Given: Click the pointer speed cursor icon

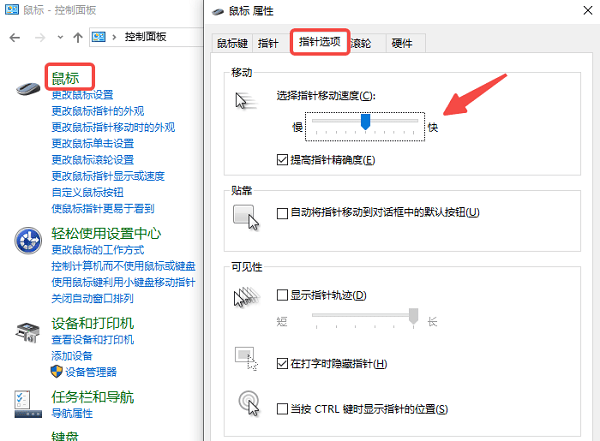Looking at the screenshot, I should pos(246,101).
